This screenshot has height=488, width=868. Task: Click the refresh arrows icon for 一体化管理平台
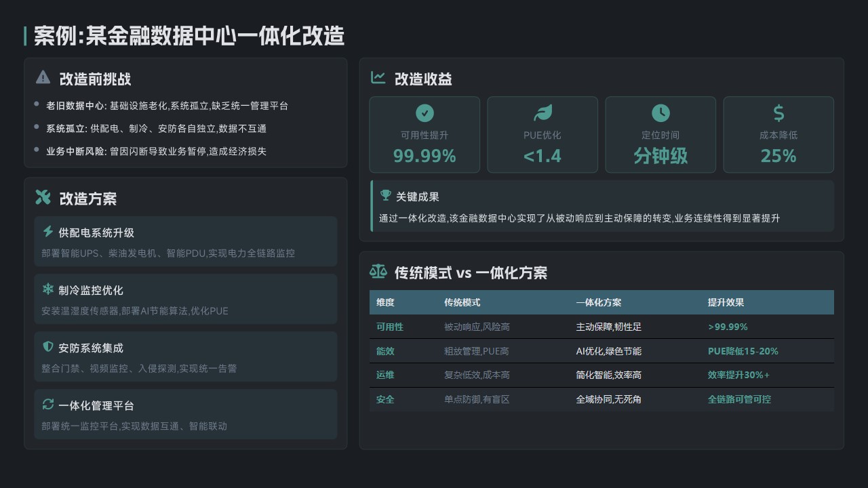point(48,405)
